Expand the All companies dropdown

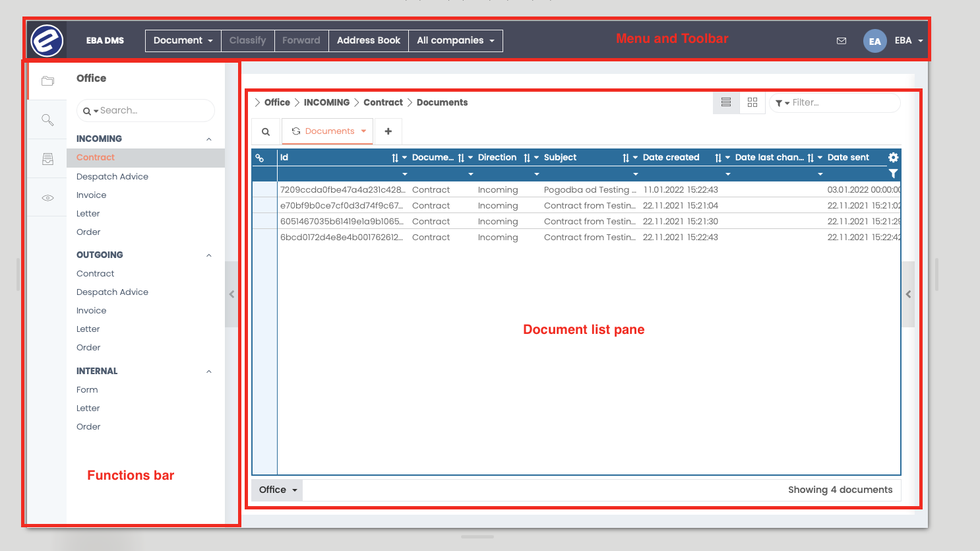click(x=455, y=40)
